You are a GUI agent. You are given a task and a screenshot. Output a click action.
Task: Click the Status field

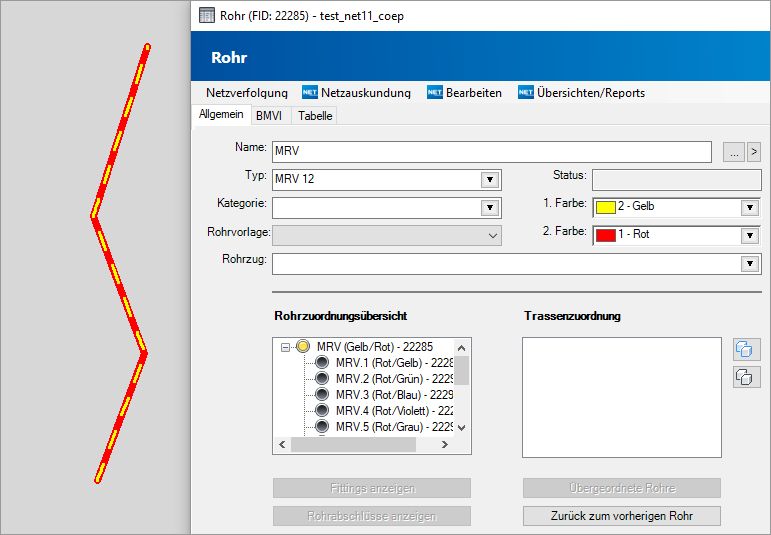coord(677,180)
